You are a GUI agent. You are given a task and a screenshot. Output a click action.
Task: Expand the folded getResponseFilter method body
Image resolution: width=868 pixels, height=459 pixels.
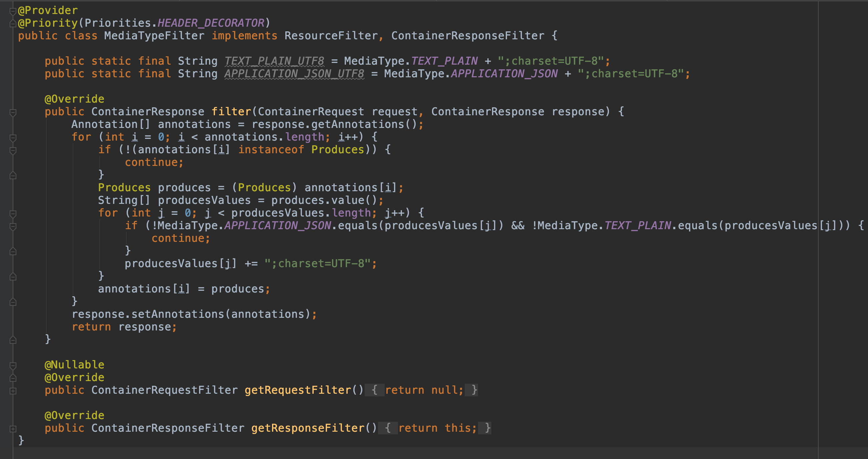[13, 429]
